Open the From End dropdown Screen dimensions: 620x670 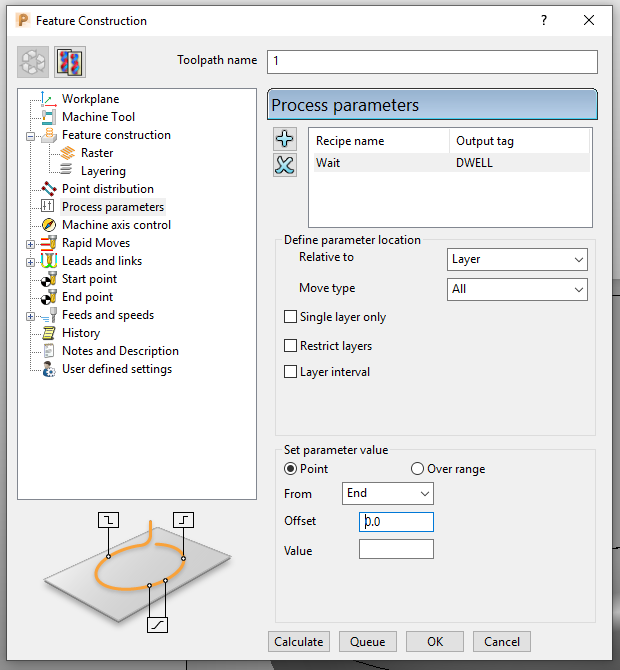tap(388, 494)
